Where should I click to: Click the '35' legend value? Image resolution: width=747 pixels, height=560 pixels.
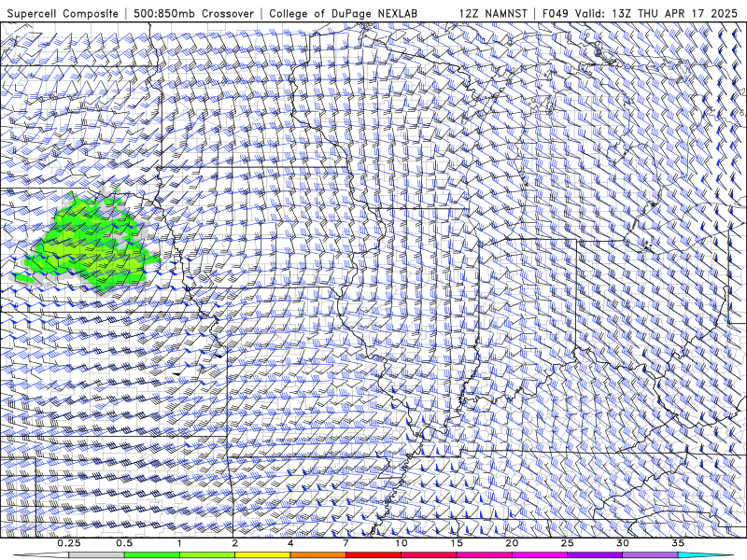pos(678,543)
